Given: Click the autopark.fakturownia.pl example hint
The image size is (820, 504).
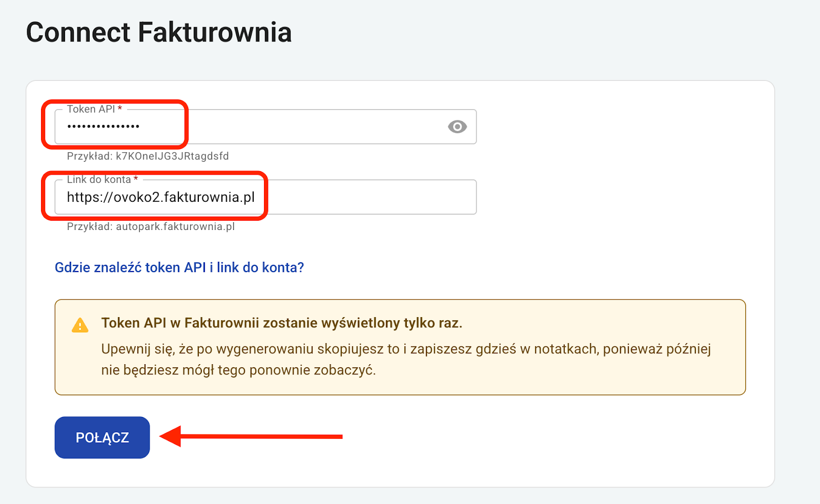Looking at the screenshot, I should 151,226.
